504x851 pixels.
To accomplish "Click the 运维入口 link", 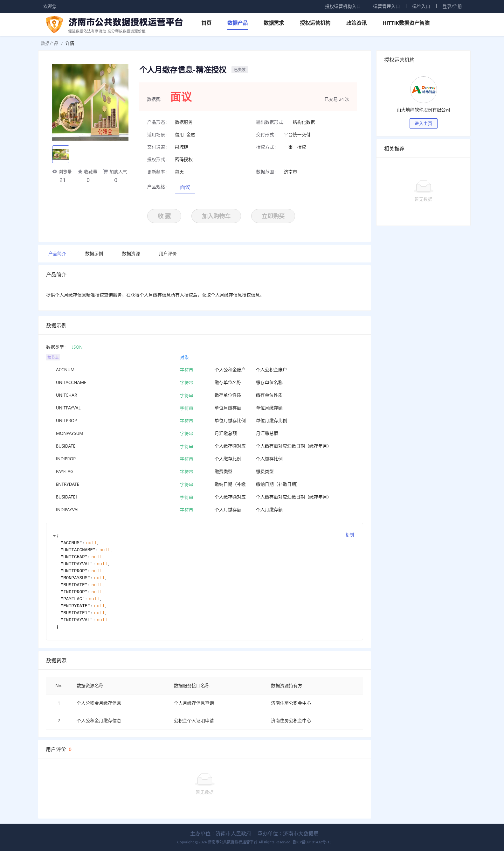I will click(x=421, y=6).
